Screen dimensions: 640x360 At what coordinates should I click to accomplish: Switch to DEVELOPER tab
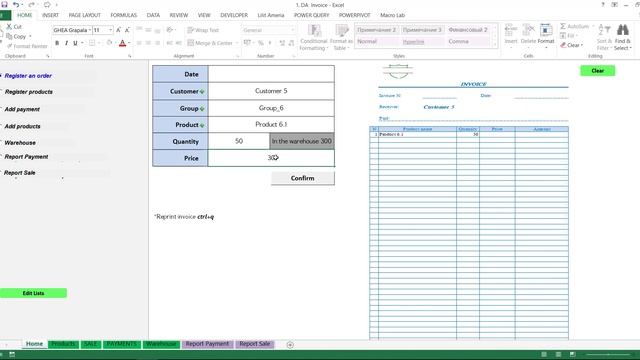234,15
